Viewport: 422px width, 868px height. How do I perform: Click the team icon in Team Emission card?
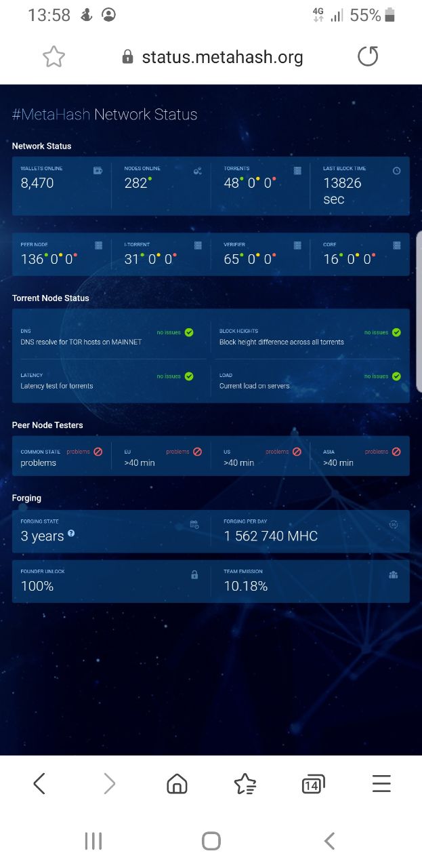394,575
